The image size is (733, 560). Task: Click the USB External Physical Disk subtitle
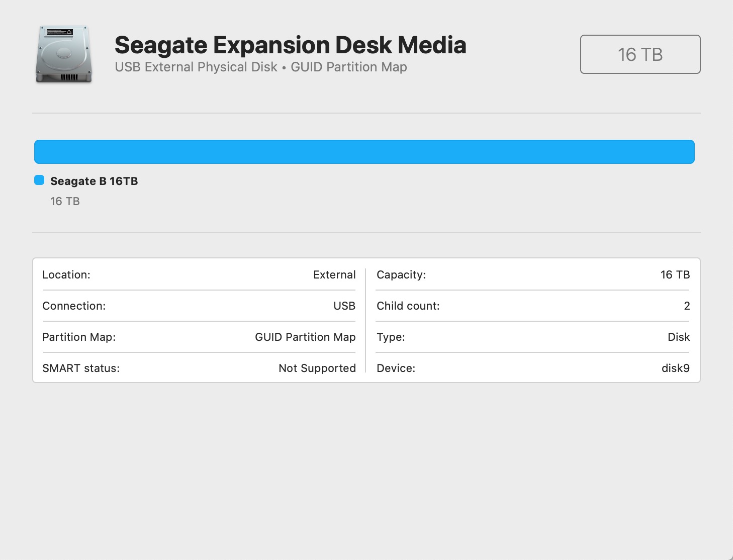pyautogui.click(x=196, y=67)
